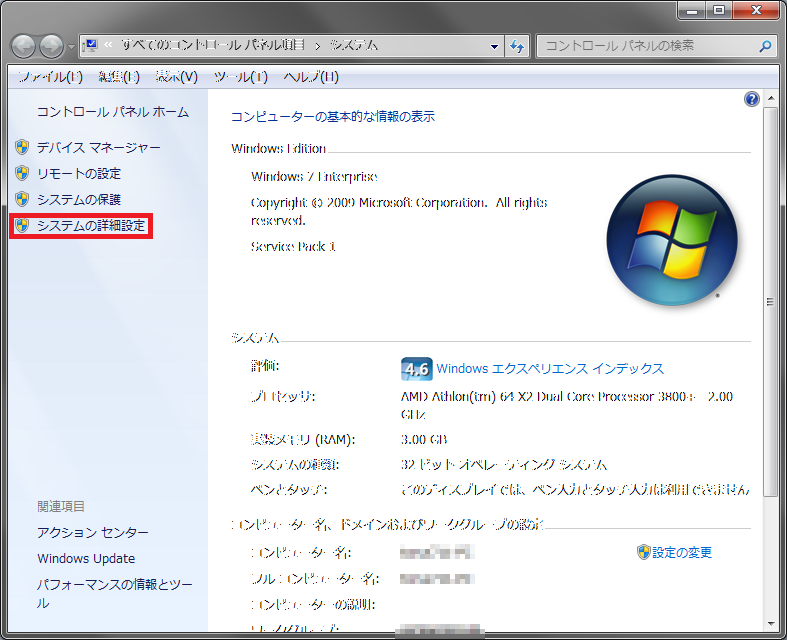This screenshot has width=787, height=640.
Task: Click shield icon beside デバイス マネージャー
Action: coord(22,147)
